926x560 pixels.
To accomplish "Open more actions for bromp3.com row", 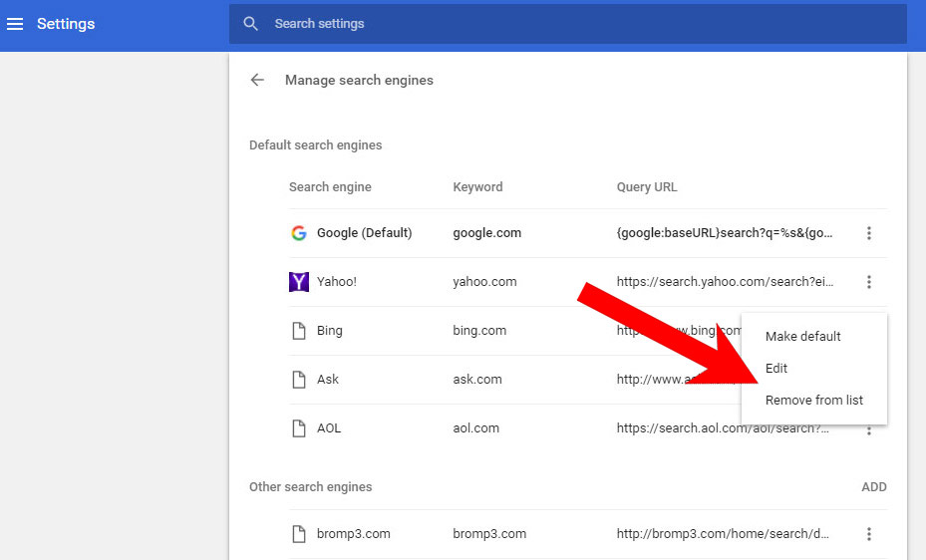I will (869, 534).
